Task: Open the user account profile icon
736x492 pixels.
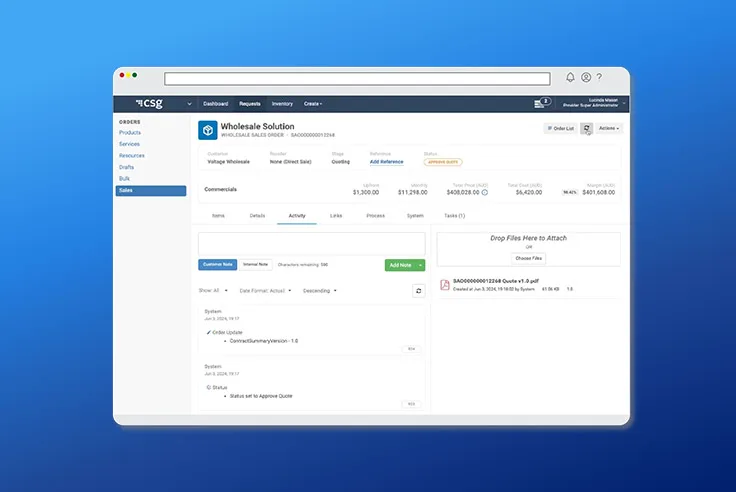Action: point(586,77)
